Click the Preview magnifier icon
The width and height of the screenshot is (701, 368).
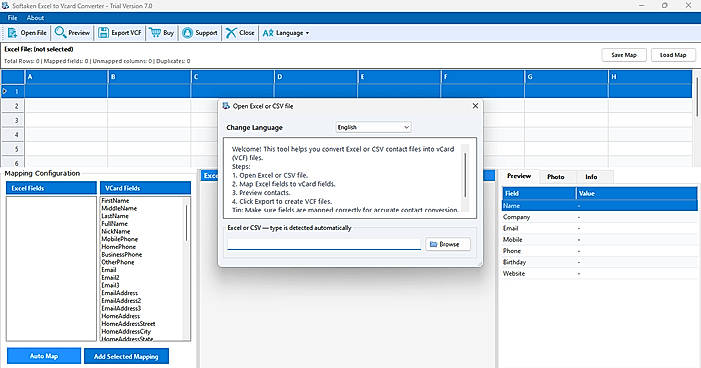[60, 32]
